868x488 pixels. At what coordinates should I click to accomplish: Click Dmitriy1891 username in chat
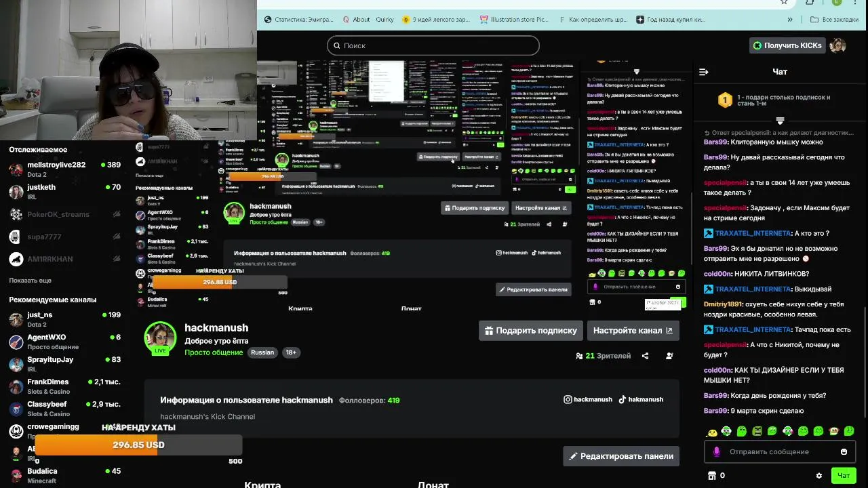723,304
